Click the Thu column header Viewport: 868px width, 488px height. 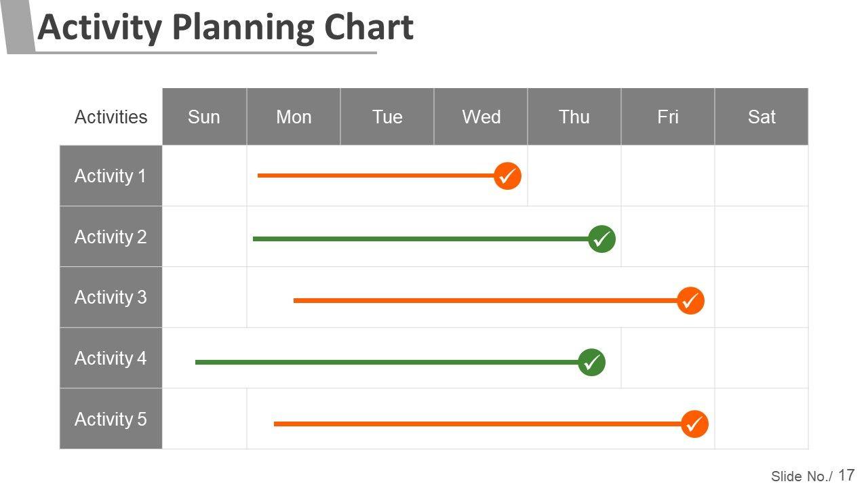[x=574, y=117]
